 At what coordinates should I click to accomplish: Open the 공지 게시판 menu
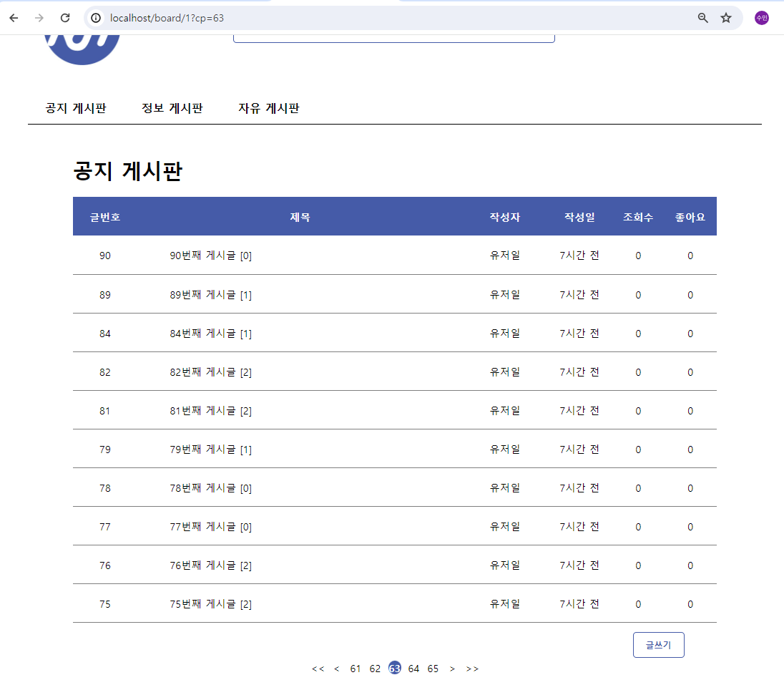click(76, 108)
